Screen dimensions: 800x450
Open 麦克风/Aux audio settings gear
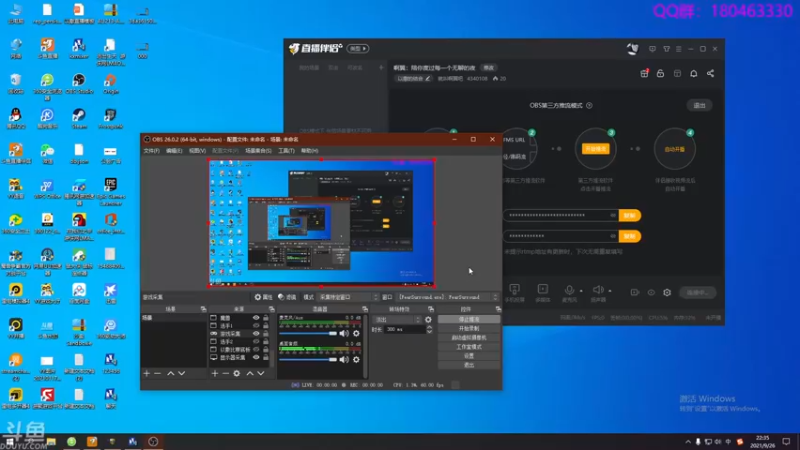pos(356,333)
